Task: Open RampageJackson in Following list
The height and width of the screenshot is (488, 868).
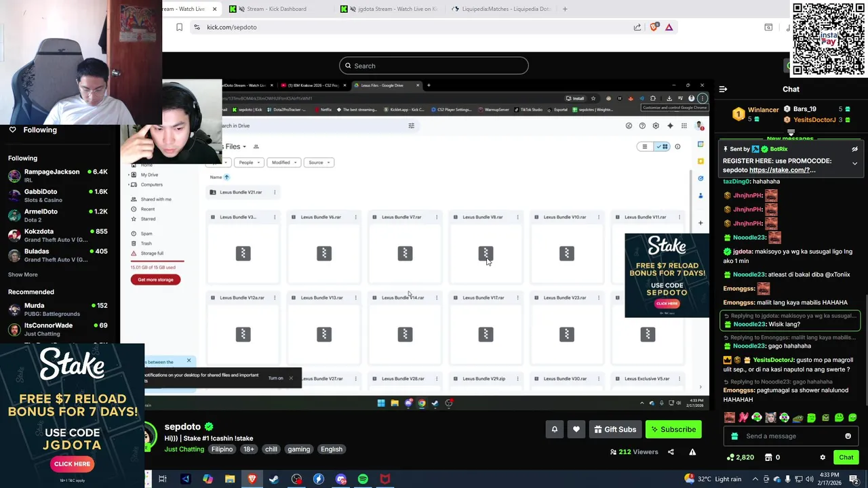Action: point(58,175)
